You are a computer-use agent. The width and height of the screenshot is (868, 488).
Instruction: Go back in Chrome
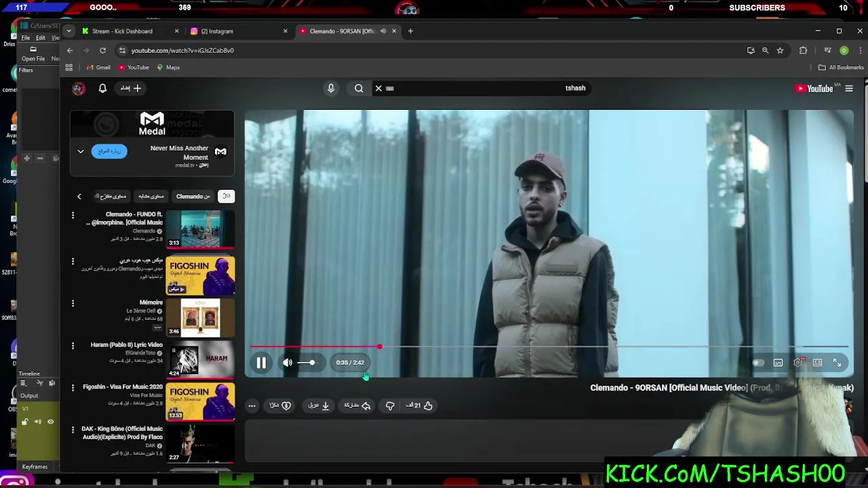(70, 50)
